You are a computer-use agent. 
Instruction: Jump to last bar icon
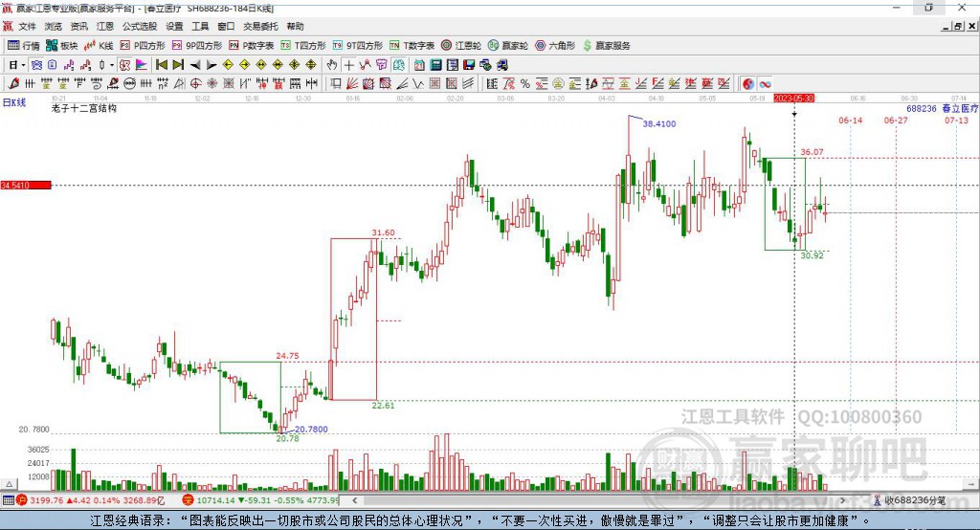(x=178, y=65)
